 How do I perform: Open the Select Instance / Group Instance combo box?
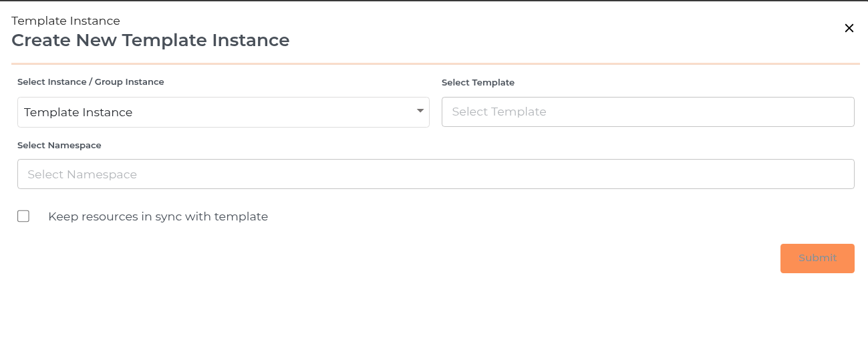tap(223, 112)
